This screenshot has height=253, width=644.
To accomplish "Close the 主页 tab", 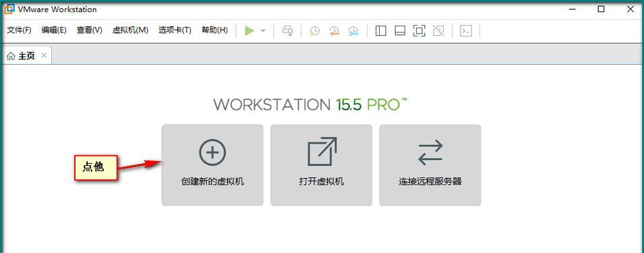I will [x=45, y=55].
